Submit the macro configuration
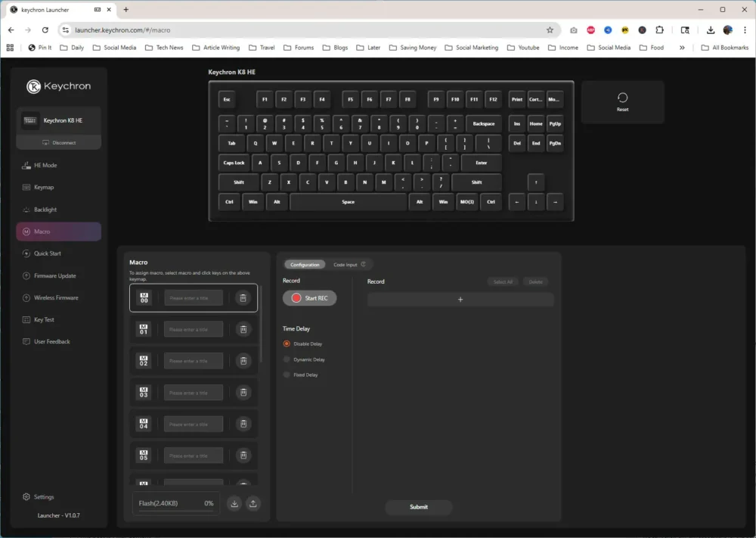Viewport: 756px width, 538px height. [419, 507]
